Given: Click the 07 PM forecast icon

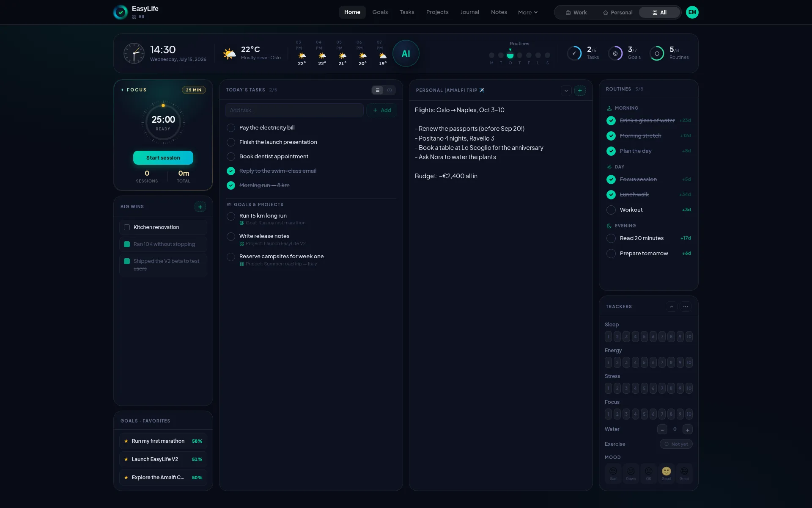Looking at the screenshot, I should click(383, 55).
